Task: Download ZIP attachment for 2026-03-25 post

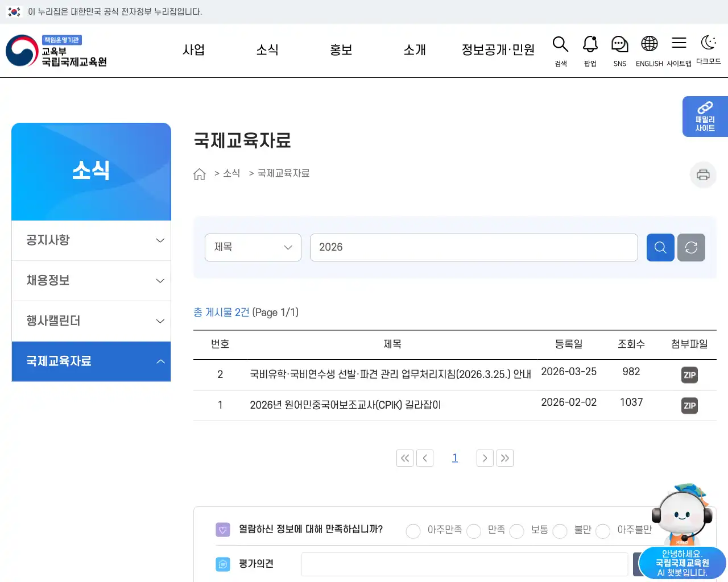Action: [689, 375]
